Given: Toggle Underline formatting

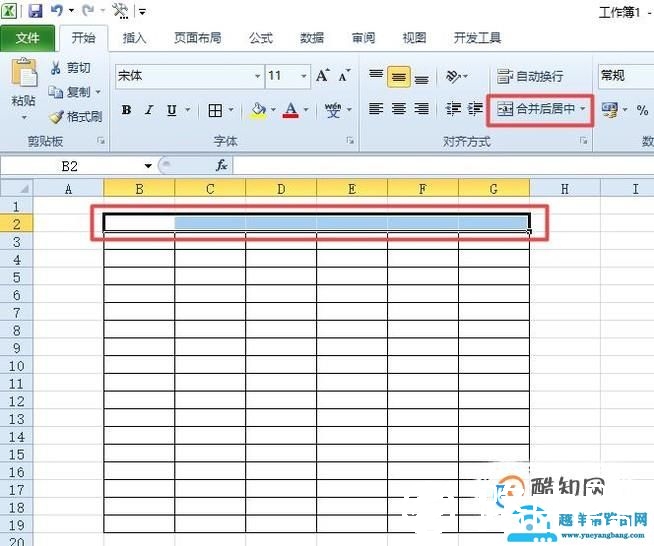Looking at the screenshot, I should point(171,110).
